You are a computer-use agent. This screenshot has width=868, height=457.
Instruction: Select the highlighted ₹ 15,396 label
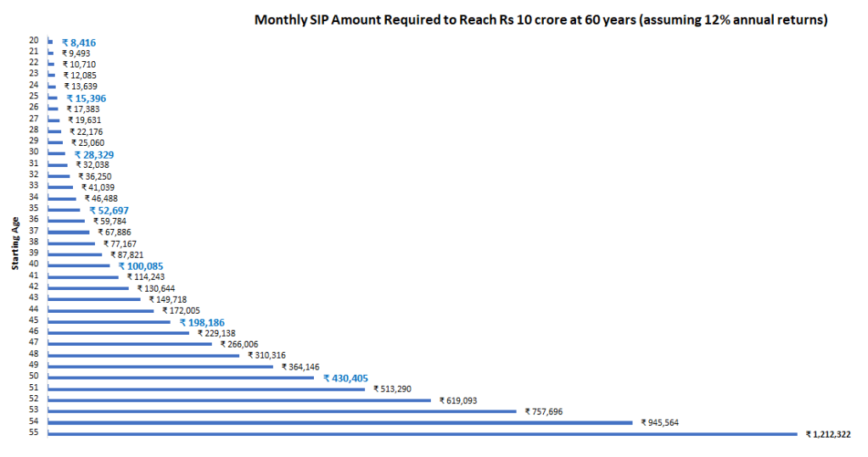click(86, 98)
